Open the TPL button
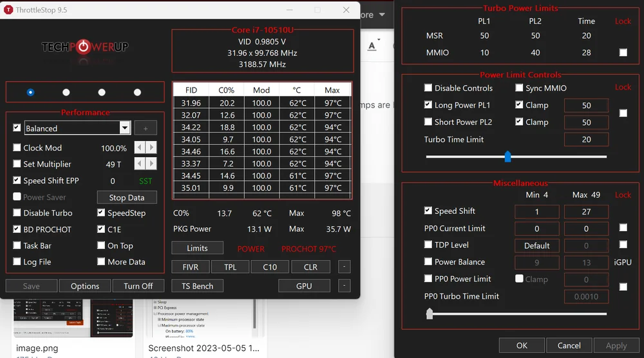 tap(230, 267)
